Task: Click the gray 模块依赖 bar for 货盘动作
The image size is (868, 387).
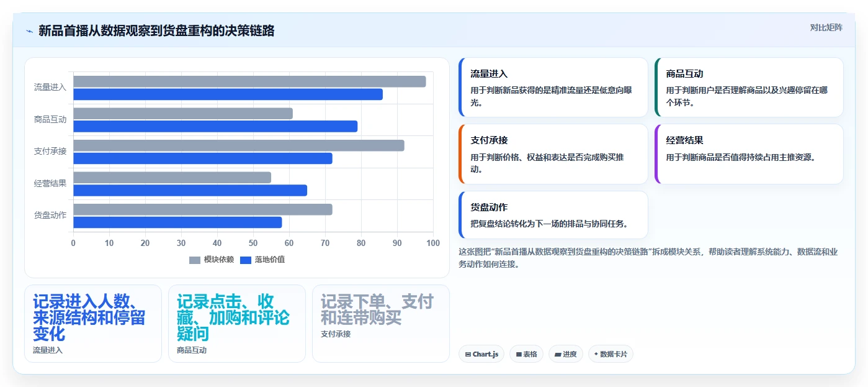Action: coord(203,209)
